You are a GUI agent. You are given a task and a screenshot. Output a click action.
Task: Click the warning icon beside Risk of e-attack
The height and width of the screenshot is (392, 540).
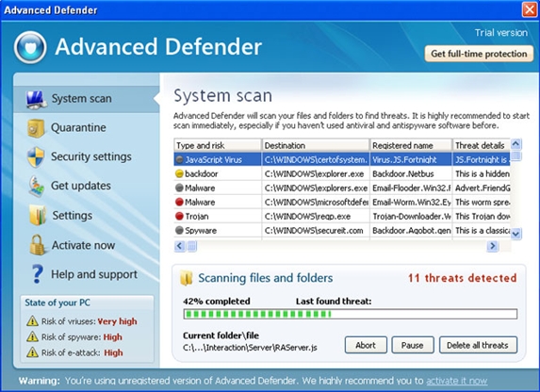(32, 352)
